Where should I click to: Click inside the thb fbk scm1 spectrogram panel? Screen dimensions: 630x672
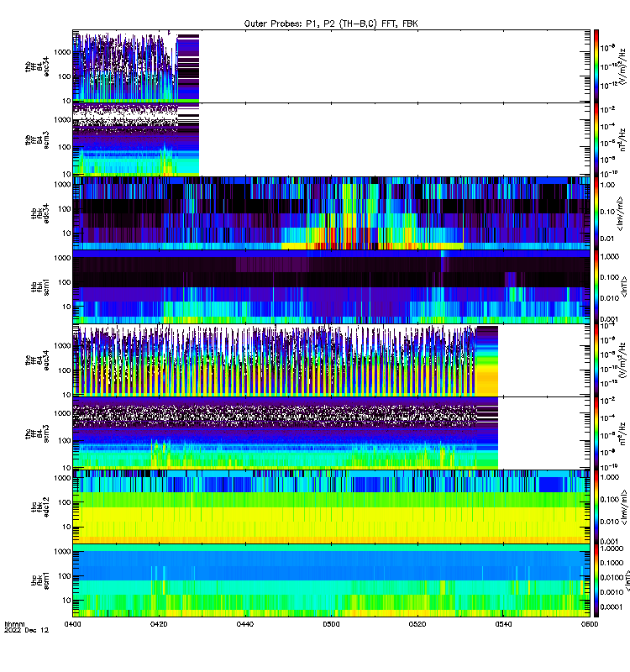click(331, 286)
